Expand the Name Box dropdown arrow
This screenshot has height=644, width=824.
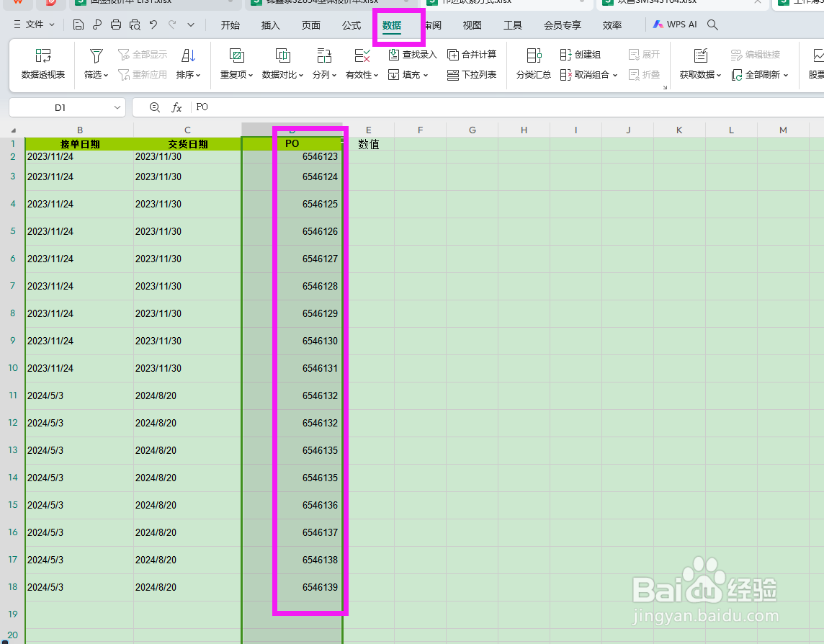[x=117, y=107]
